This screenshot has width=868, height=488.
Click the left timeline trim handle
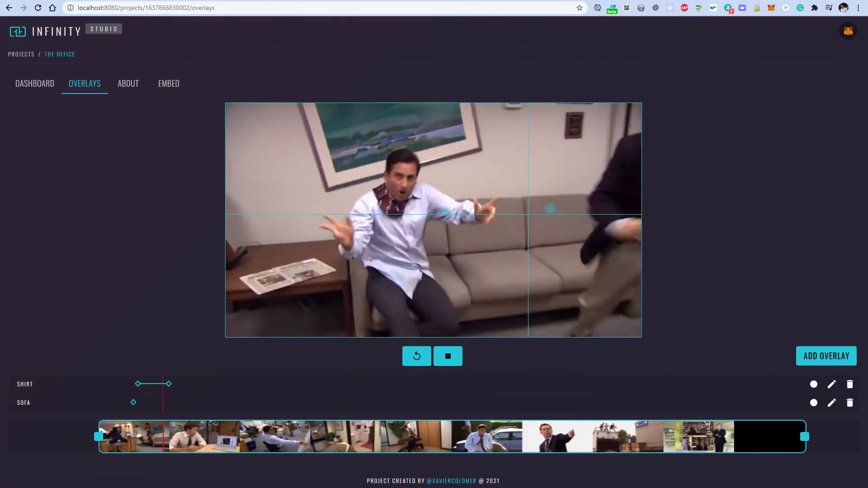tap(98, 436)
